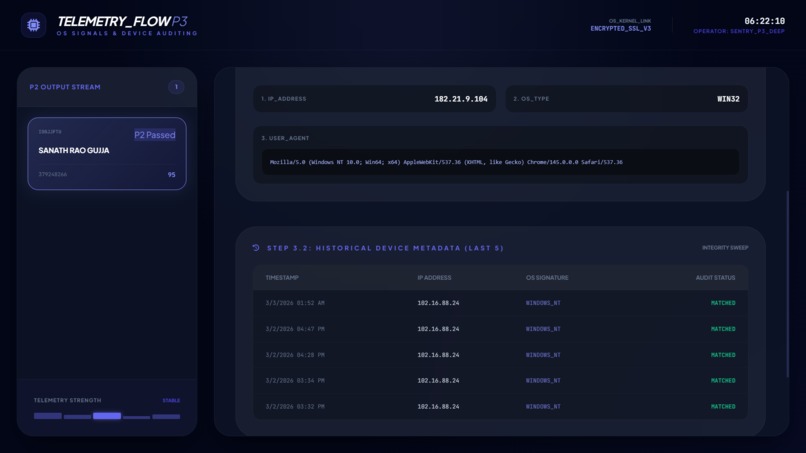Click the last telemetry strength bar segment
The width and height of the screenshot is (806, 453).
166,416
